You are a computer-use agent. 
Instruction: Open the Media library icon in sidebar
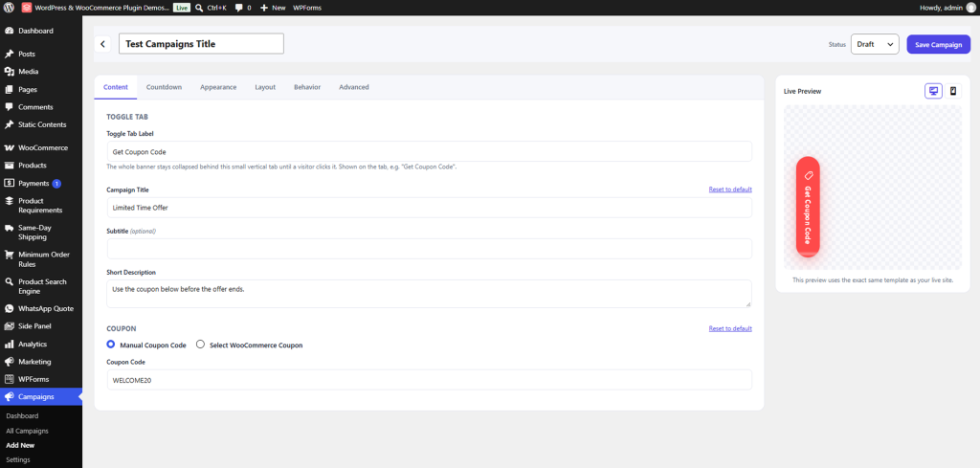(10, 71)
